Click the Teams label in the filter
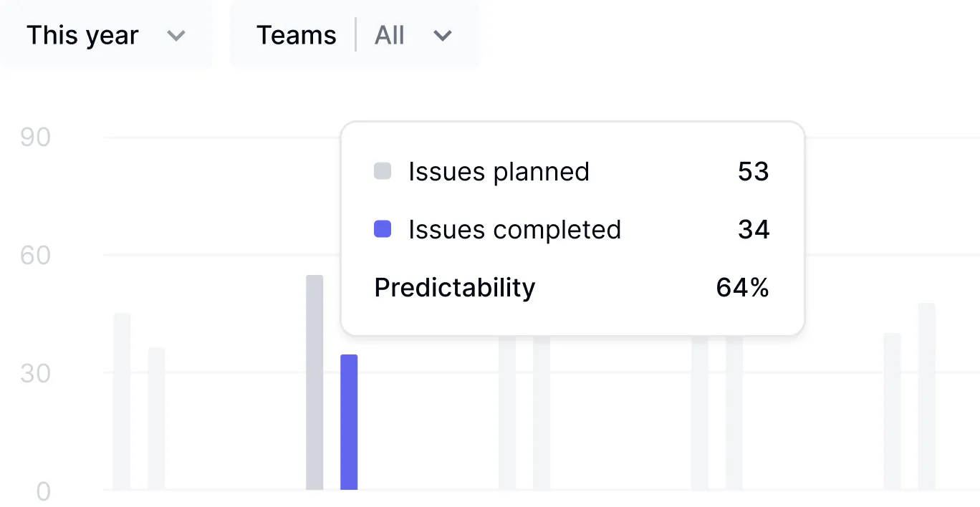Screen dimensions: 980x507 [297, 36]
